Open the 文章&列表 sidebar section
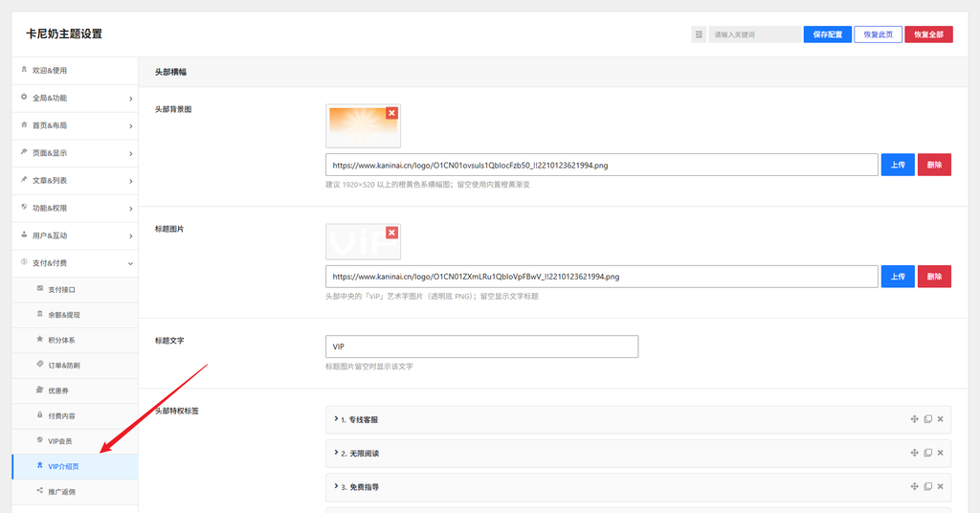Image resolution: width=980 pixels, height=513 pixels. click(x=75, y=181)
